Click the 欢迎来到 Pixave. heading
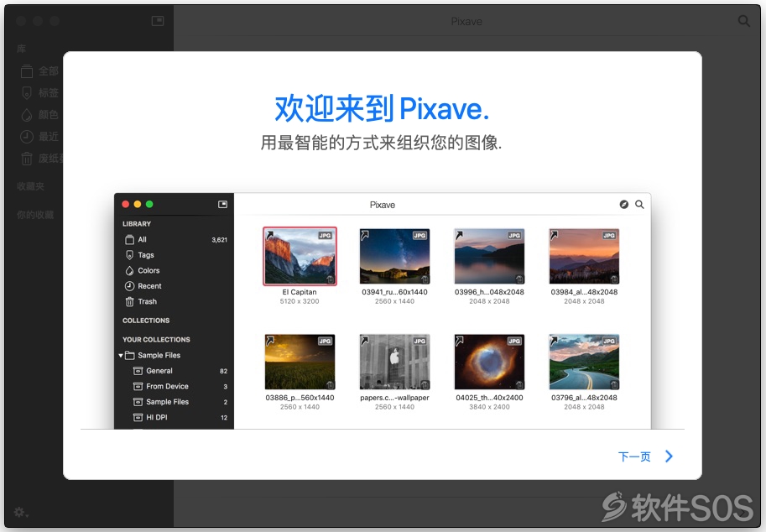Image resolution: width=766 pixels, height=532 pixels. coord(382,108)
